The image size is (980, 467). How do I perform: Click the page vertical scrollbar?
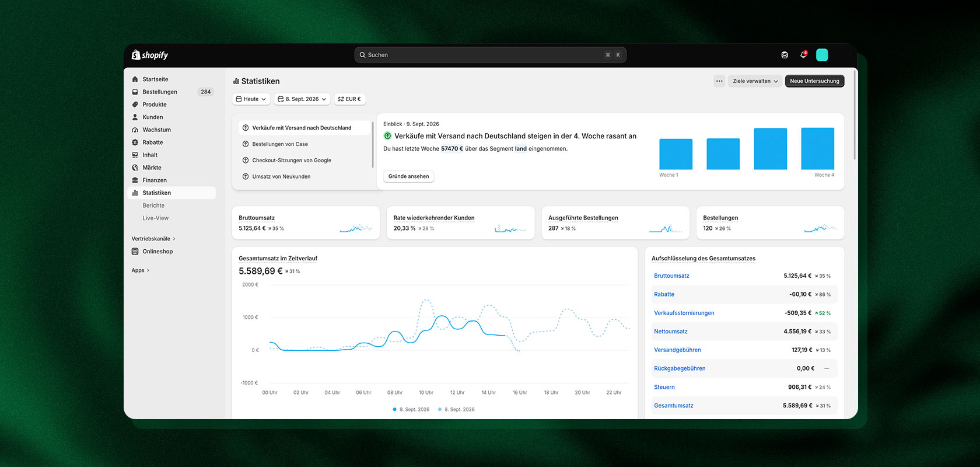(855, 114)
